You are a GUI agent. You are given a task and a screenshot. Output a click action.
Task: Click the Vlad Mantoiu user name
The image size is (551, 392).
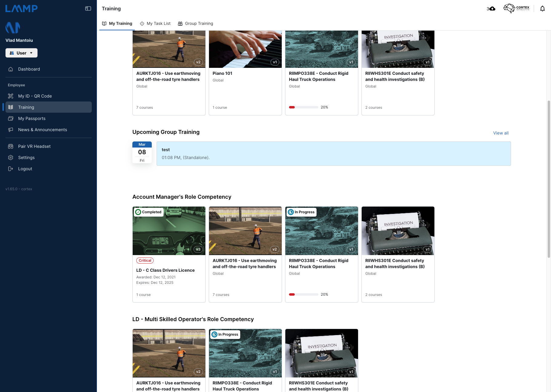[19, 40]
